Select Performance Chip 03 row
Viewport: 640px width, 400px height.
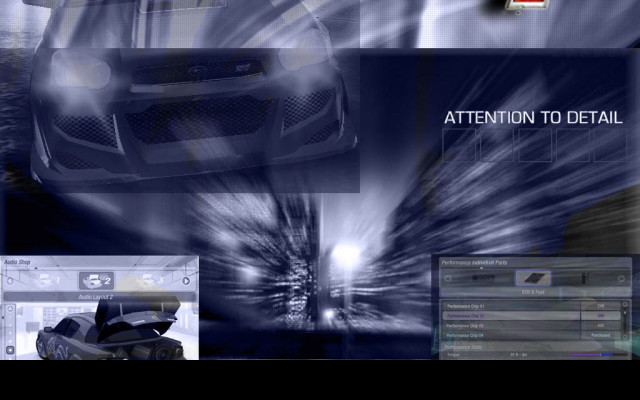(531, 326)
